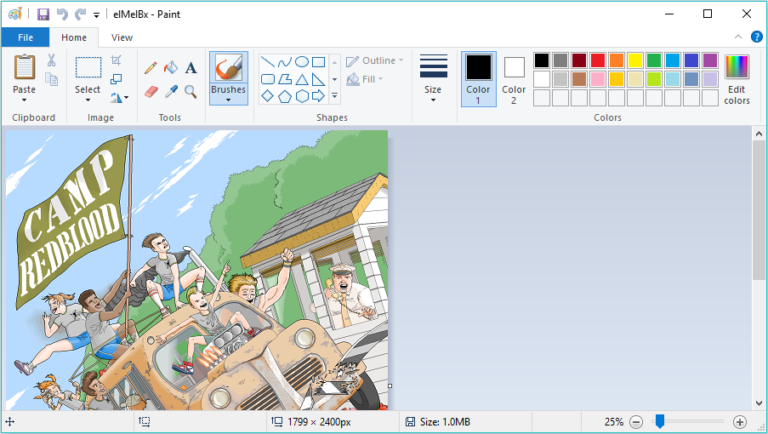Choose the Oval shape
This screenshot has height=434, width=768.
[x=302, y=62]
